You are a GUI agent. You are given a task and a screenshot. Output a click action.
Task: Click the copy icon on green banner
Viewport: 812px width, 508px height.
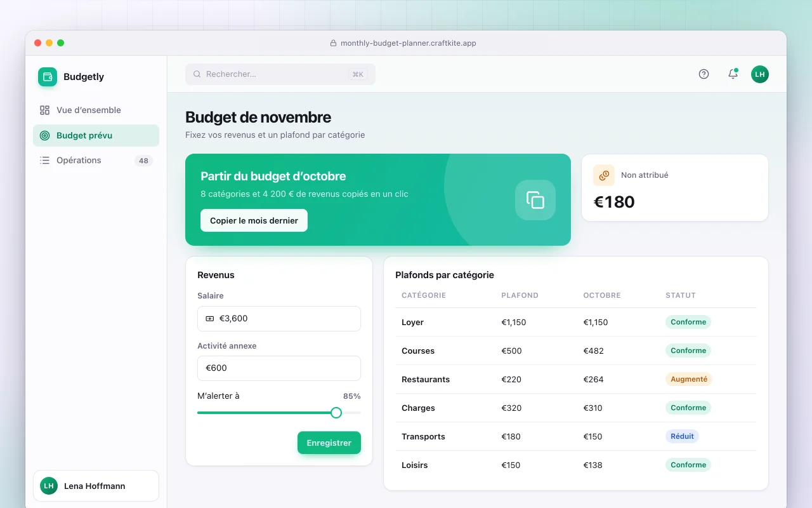(x=535, y=200)
